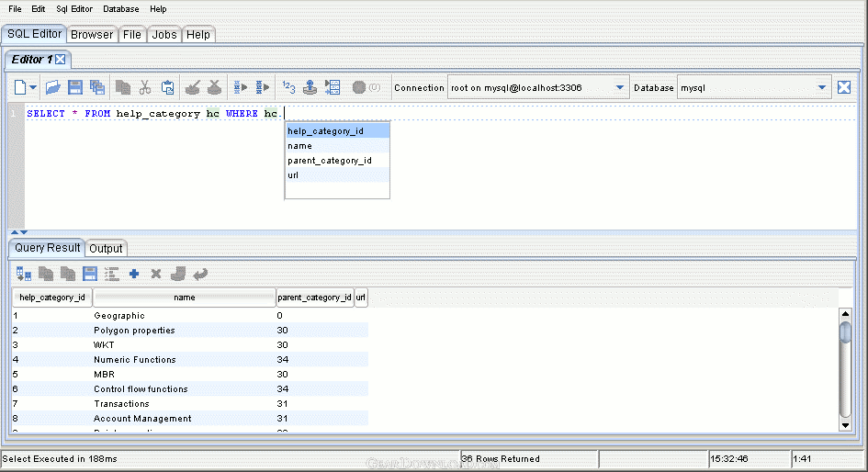This screenshot has width=868, height=472.
Task: Switch to the File tab
Action: [131, 35]
